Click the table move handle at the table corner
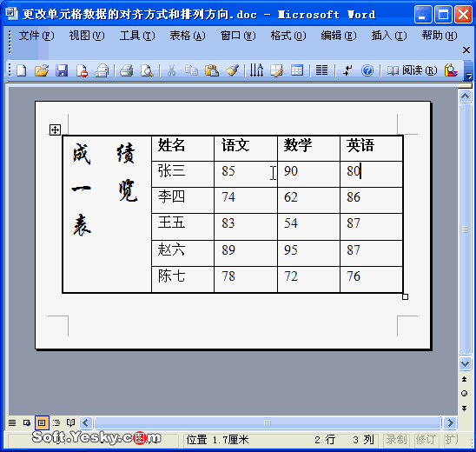The image size is (476, 452). 55,130
